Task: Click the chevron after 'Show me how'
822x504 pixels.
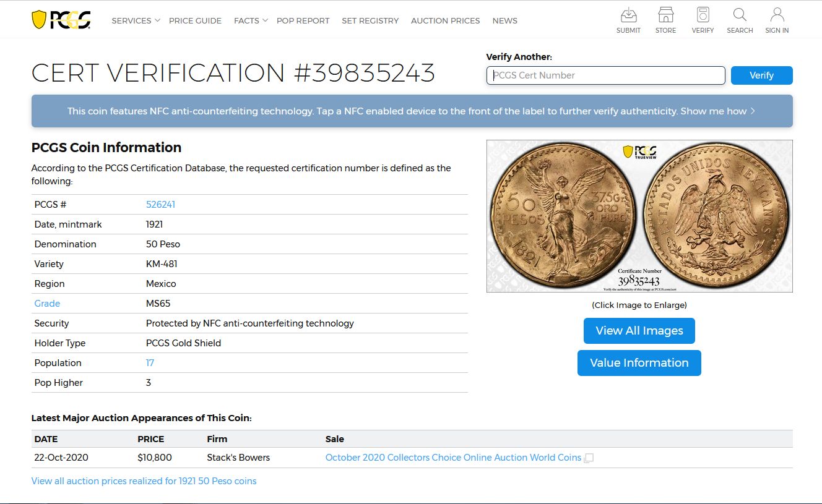Action: click(x=753, y=111)
